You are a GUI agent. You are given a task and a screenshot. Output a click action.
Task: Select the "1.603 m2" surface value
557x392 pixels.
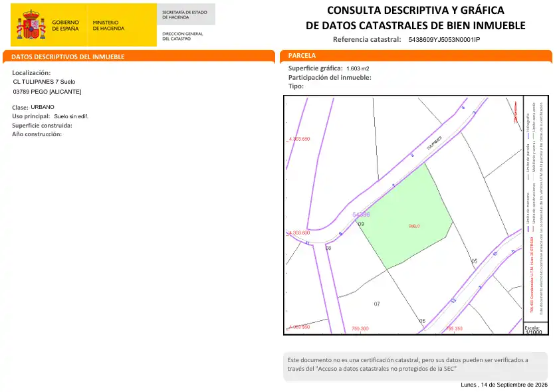(358, 68)
